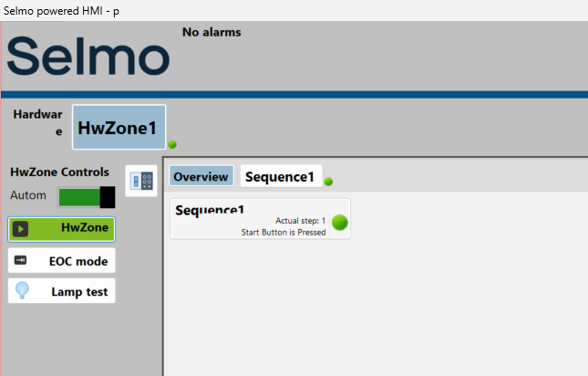Click the 'No alarms' status text
The height and width of the screenshot is (376, 588).
(211, 32)
